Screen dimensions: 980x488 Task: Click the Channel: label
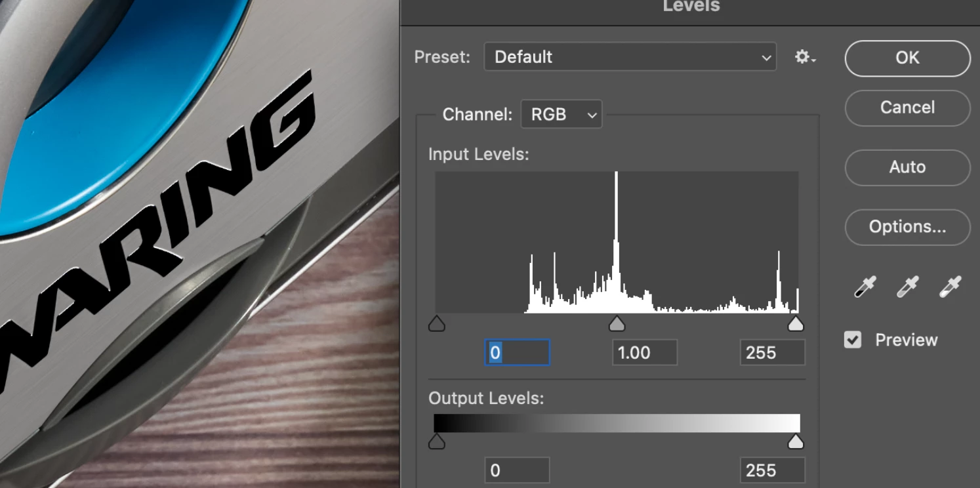(x=478, y=114)
